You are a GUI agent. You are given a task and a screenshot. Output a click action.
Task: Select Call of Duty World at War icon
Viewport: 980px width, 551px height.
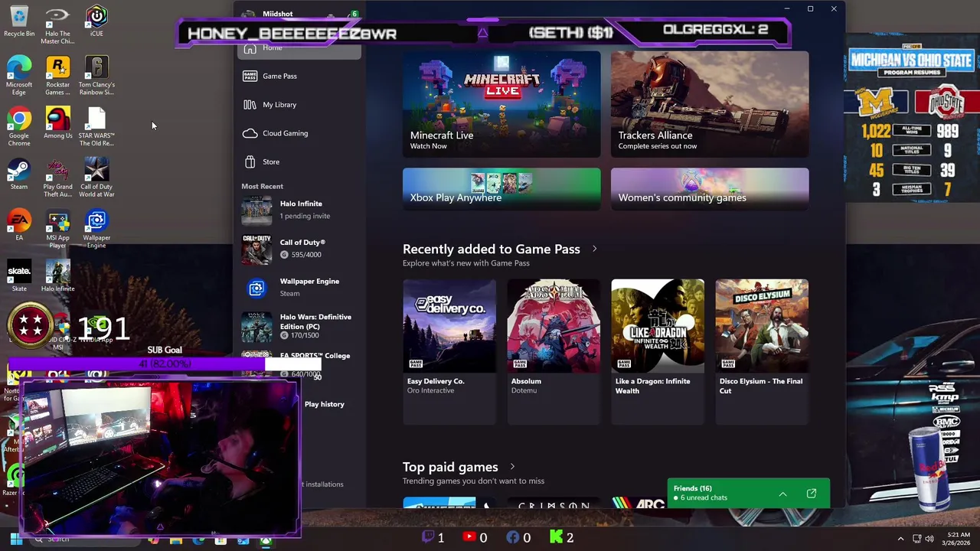click(96, 178)
